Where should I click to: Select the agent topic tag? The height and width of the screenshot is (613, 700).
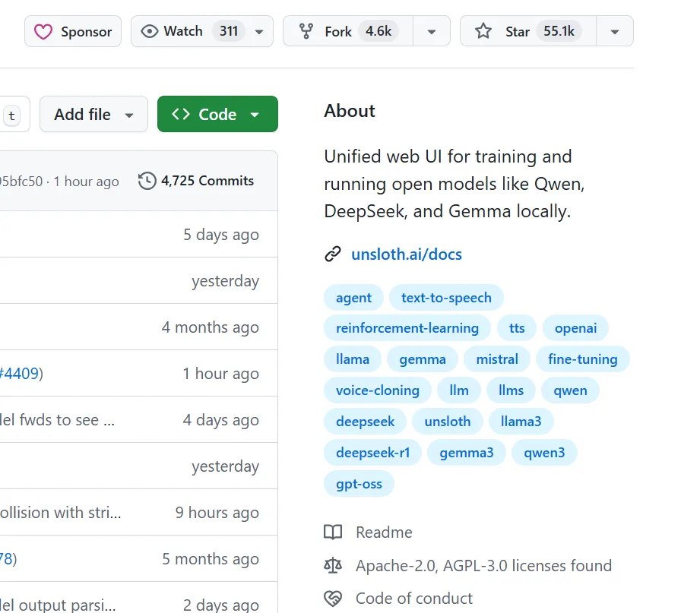pyautogui.click(x=353, y=297)
